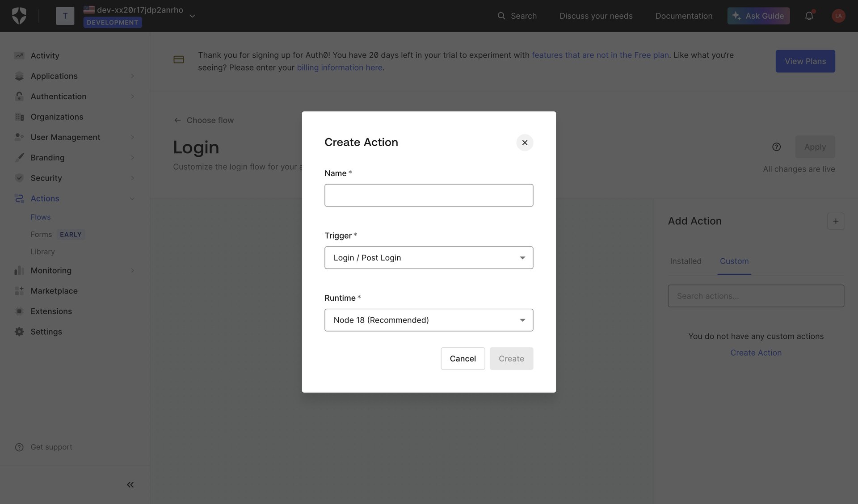Image resolution: width=858 pixels, height=504 pixels.
Task: Open the billing information link
Action: click(x=340, y=67)
